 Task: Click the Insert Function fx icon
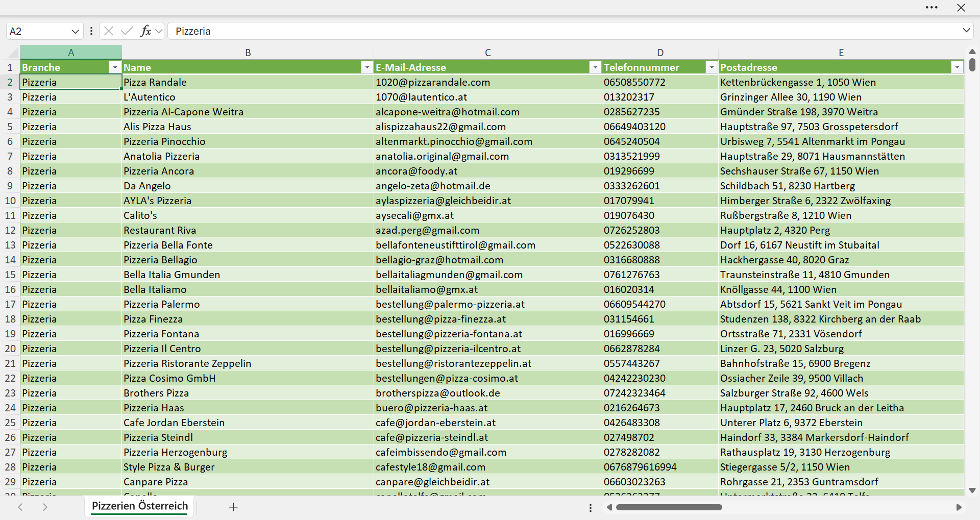coord(146,31)
